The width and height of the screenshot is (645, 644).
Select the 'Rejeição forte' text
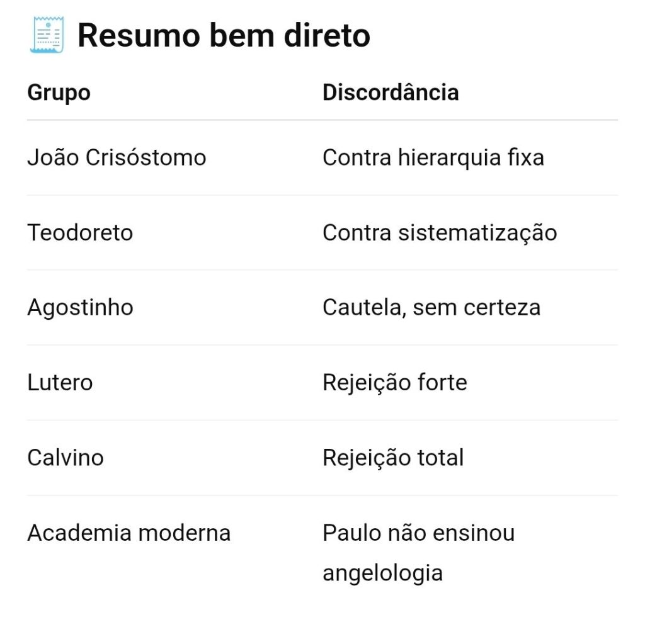395,383
